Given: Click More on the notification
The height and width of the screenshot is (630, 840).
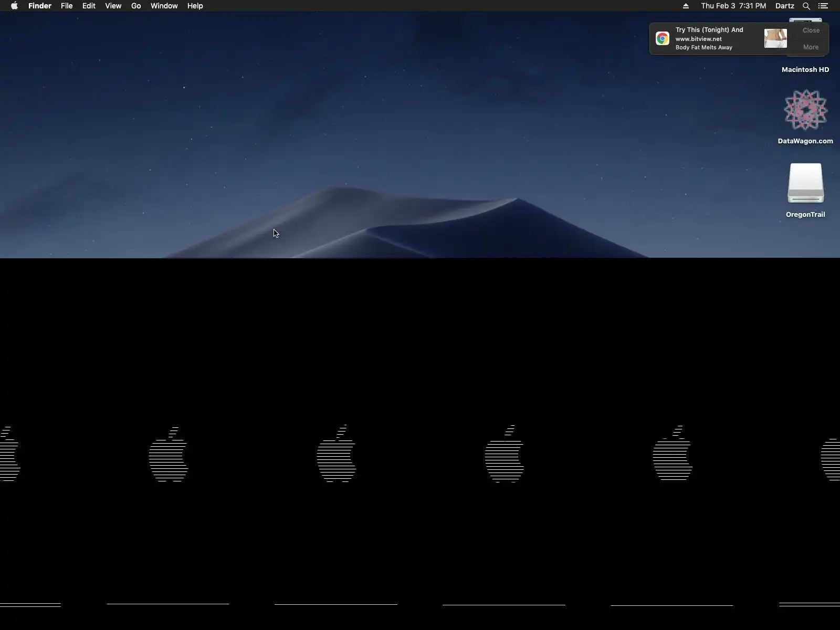Looking at the screenshot, I should pos(811,47).
